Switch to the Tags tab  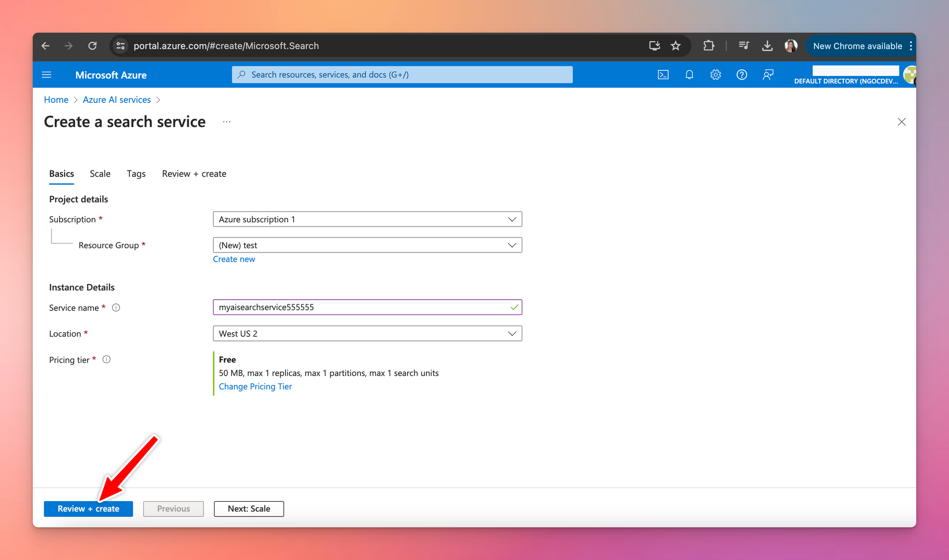point(136,174)
